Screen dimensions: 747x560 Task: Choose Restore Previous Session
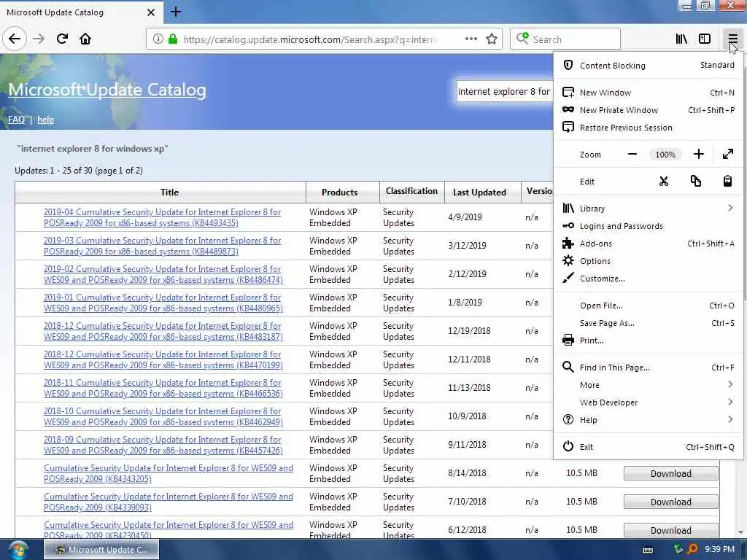[x=648, y=128]
